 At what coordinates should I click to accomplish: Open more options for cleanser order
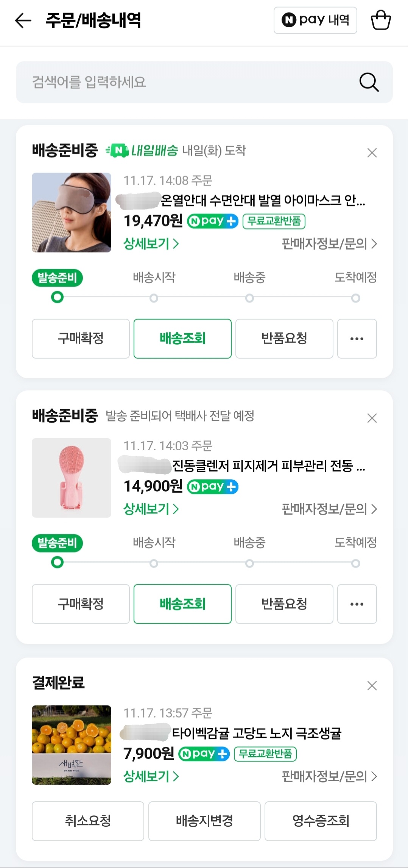click(x=357, y=604)
